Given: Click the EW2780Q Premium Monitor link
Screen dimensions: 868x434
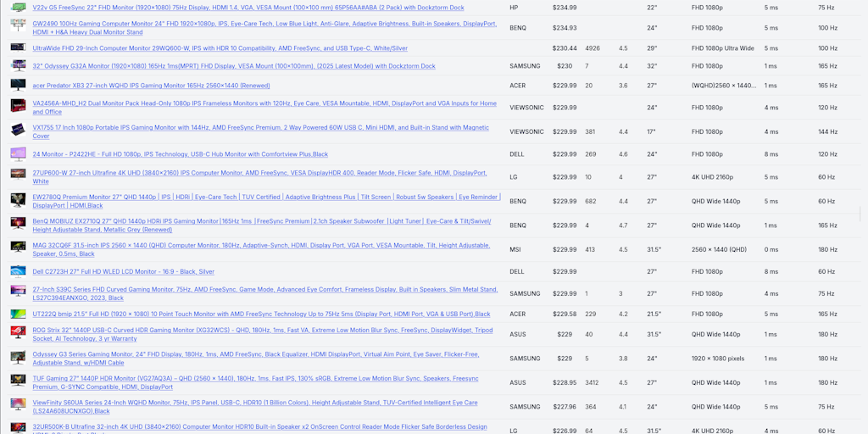Looking at the screenshot, I should (x=266, y=197).
